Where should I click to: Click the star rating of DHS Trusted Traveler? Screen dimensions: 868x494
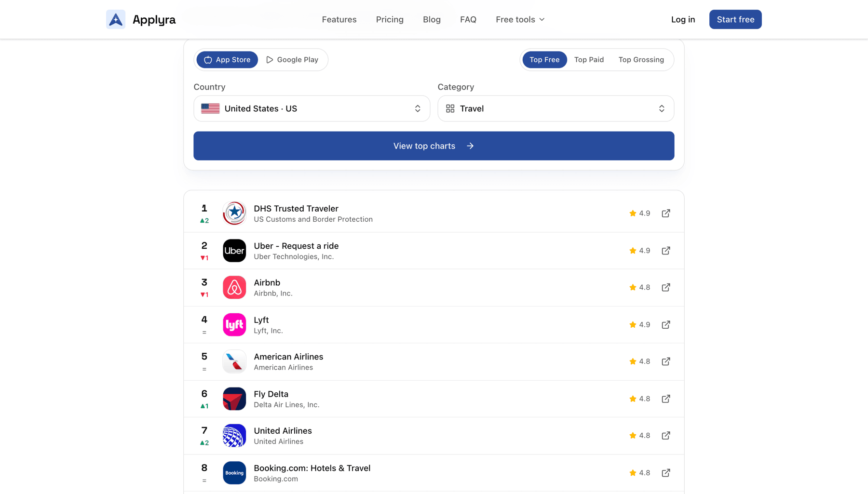coord(639,213)
